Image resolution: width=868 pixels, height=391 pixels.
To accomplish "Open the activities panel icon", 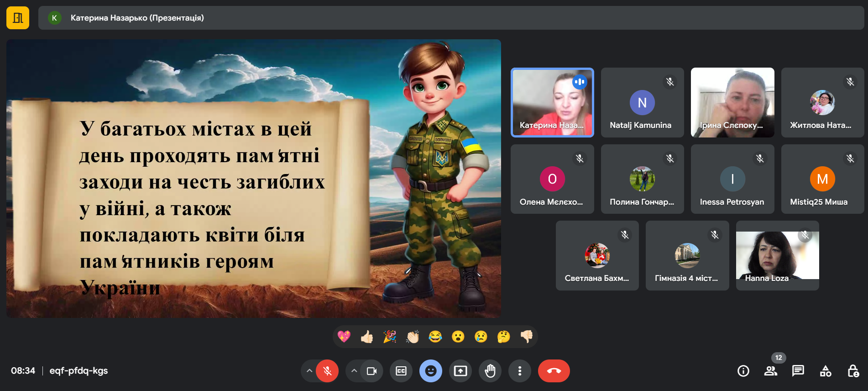I will coord(825,371).
